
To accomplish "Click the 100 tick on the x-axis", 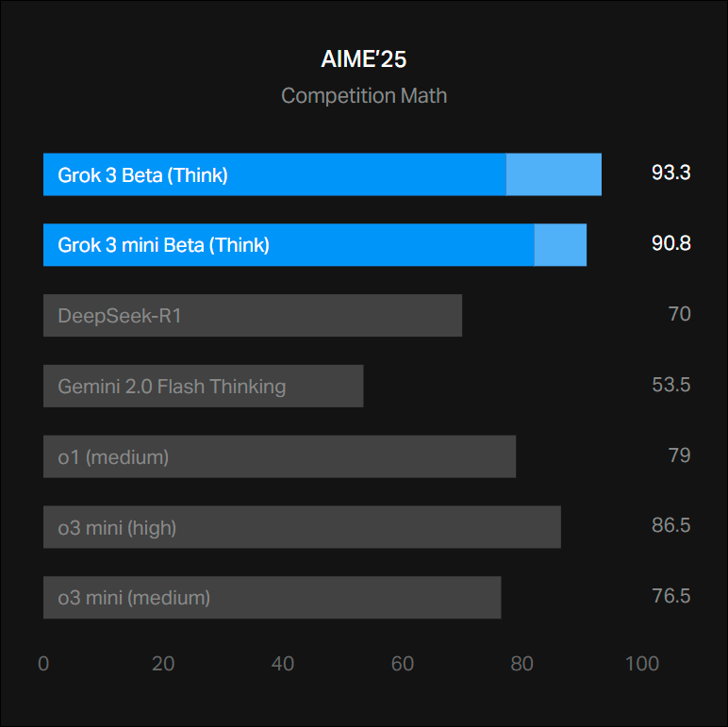I will 642,664.
